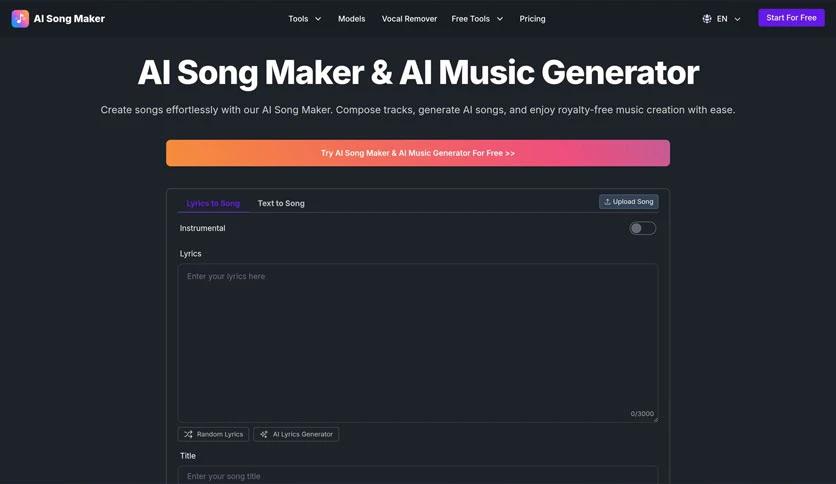Click the AI Song Maker logo icon

point(20,18)
